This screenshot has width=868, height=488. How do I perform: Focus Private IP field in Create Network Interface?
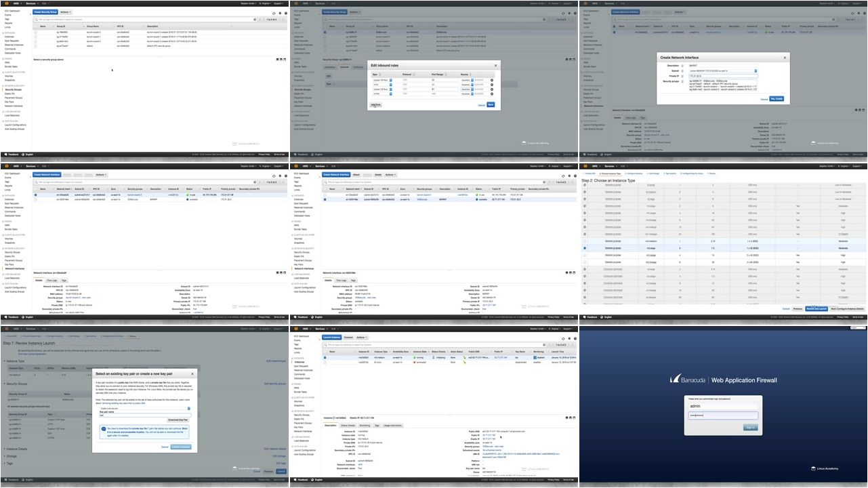tap(723, 76)
